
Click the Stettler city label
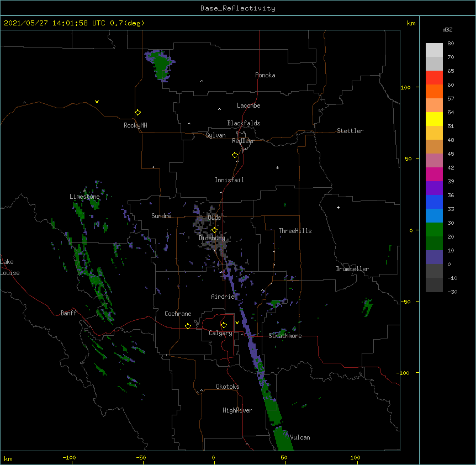click(x=350, y=131)
